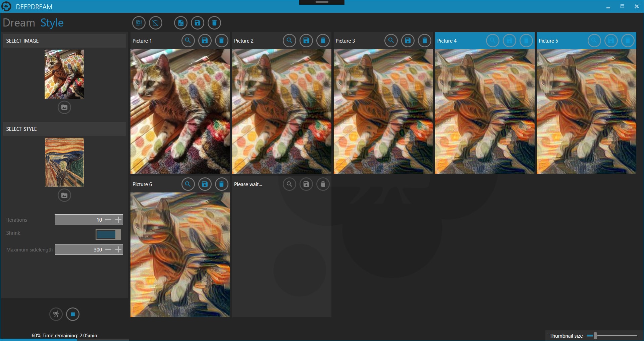
Task: Click the Picture 6 title label
Action: tap(142, 184)
